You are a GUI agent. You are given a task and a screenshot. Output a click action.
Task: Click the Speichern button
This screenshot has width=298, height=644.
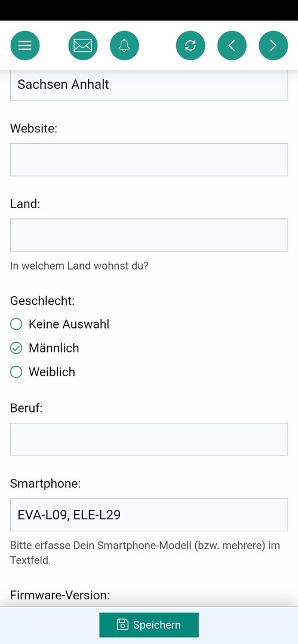(x=149, y=625)
